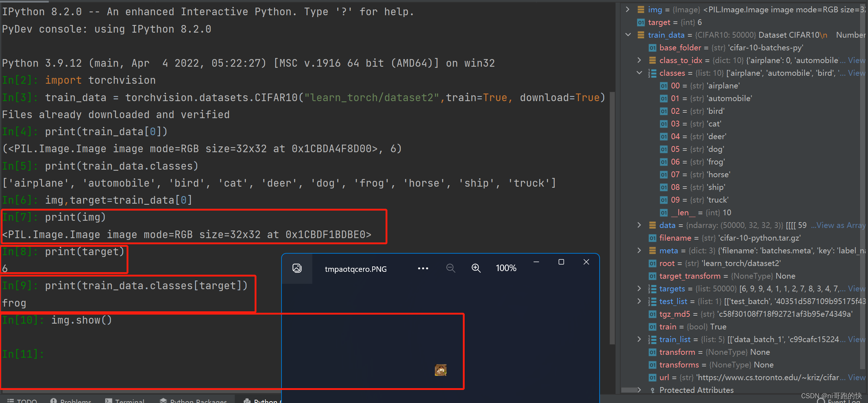Click the zoom out magnifier icon

tap(451, 268)
